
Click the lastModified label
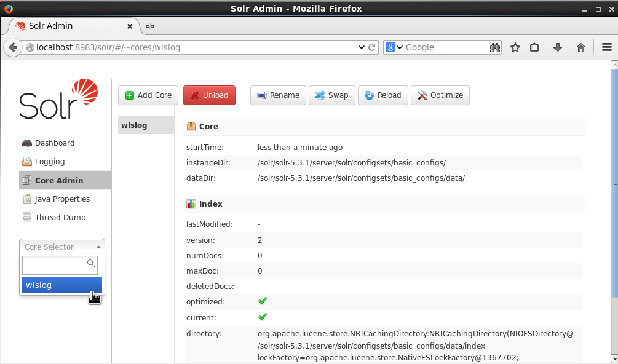[210, 224]
